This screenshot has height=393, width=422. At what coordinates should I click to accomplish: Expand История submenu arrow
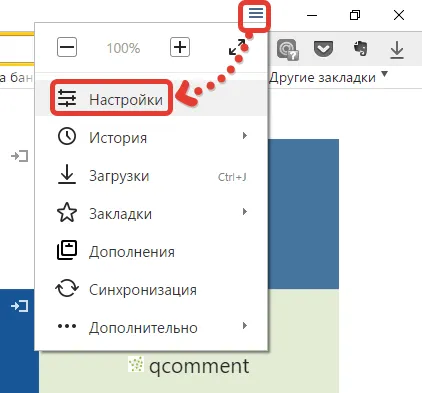click(x=245, y=135)
